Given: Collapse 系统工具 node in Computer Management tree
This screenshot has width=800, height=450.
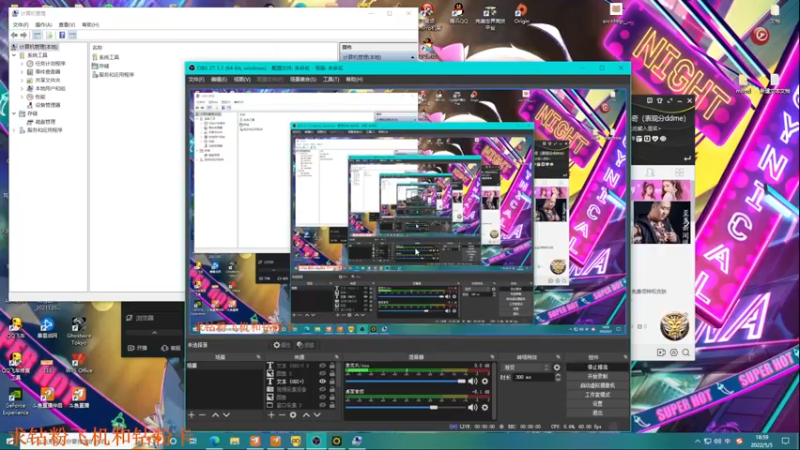Looking at the screenshot, I should 14,55.
